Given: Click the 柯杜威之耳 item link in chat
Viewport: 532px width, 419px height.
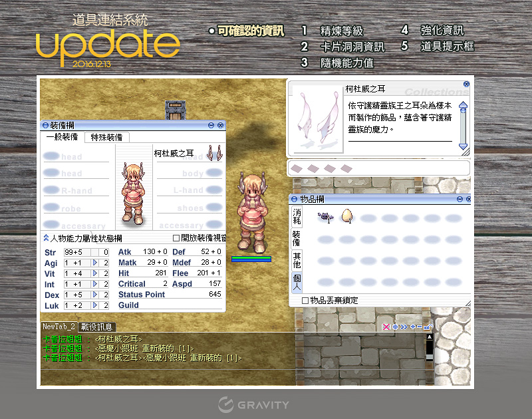Looking at the screenshot, I should [x=118, y=339].
